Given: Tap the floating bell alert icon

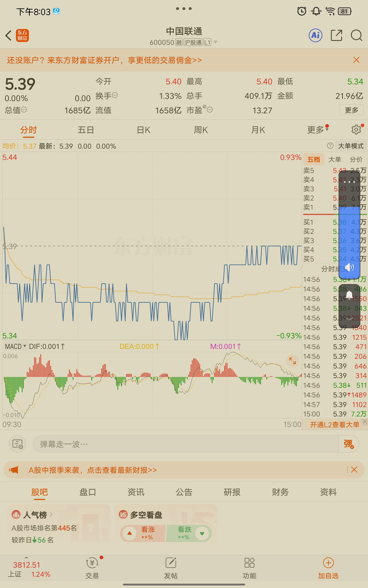Looking at the screenshot, I should point(349,295).
